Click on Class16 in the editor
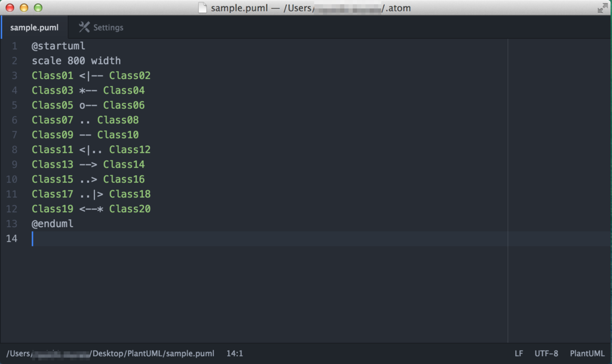Screen dimensions: 612x364 124,179
